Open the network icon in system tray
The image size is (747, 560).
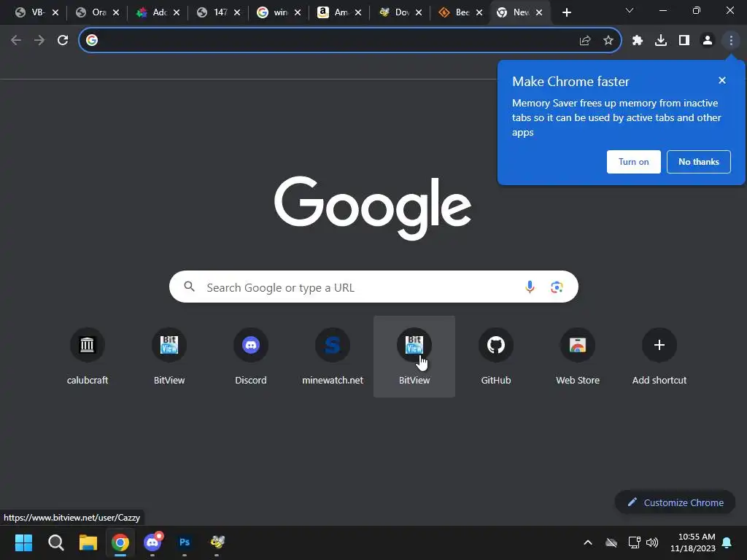pyautogui.click(x=634, y=542)
